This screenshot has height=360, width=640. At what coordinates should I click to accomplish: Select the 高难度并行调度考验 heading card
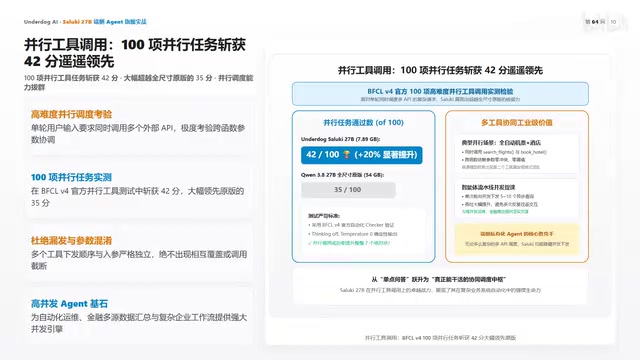[x=139, y=127]
